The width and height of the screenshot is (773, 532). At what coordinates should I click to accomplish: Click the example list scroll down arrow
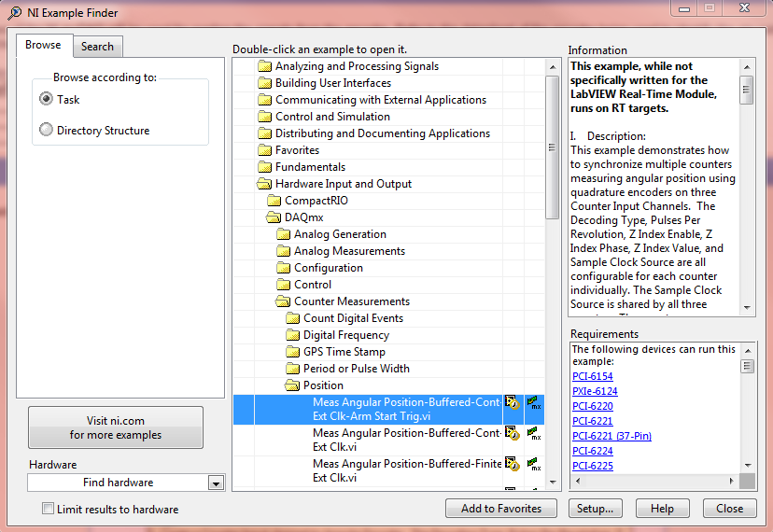point(553,483)
